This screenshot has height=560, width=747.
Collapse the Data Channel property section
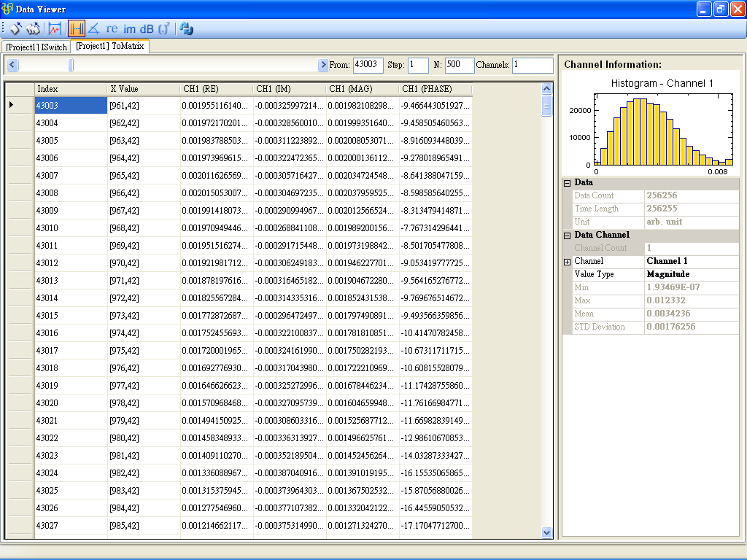(x=568, y=236)
